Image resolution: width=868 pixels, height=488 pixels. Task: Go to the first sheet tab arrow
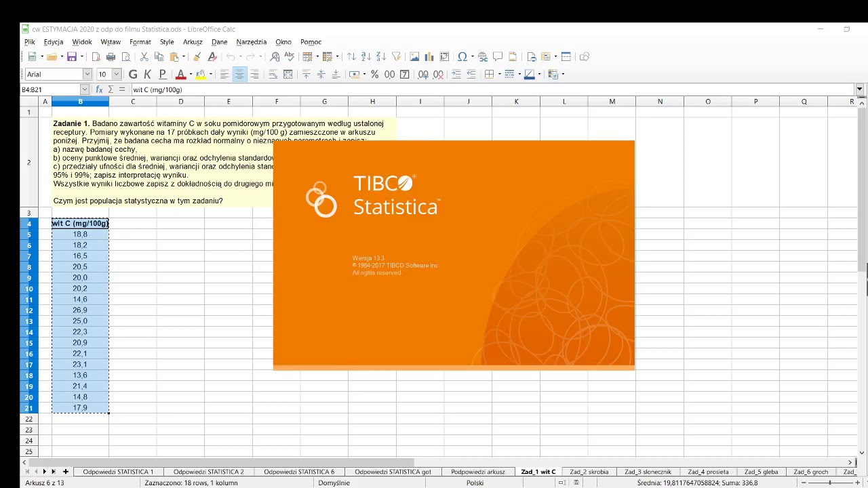(x=28, y=472)
